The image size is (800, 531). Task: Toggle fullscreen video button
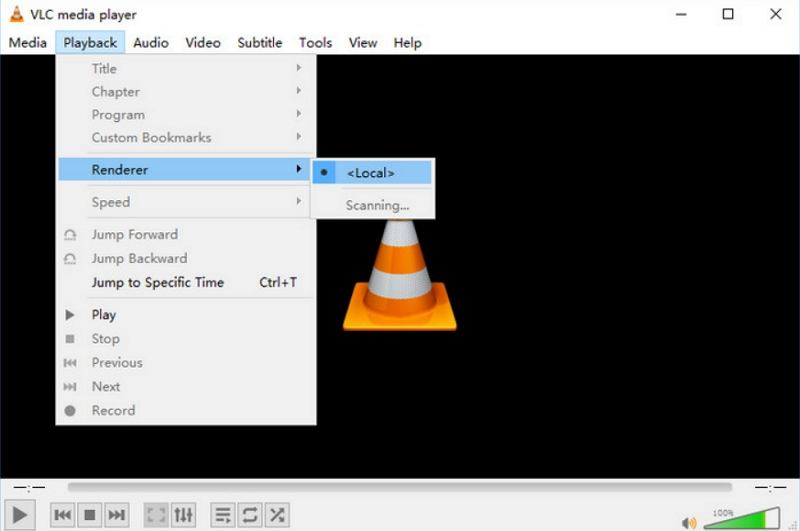click(156, 515)
